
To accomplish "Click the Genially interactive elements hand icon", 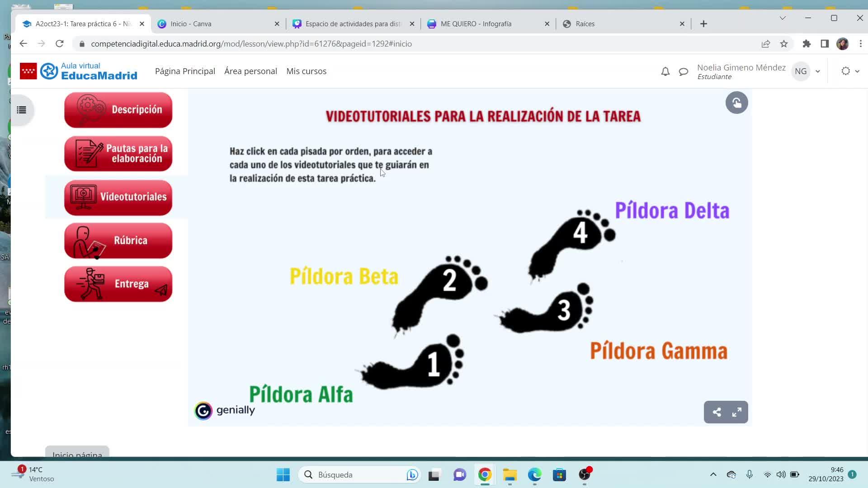I will pos(736,103).
